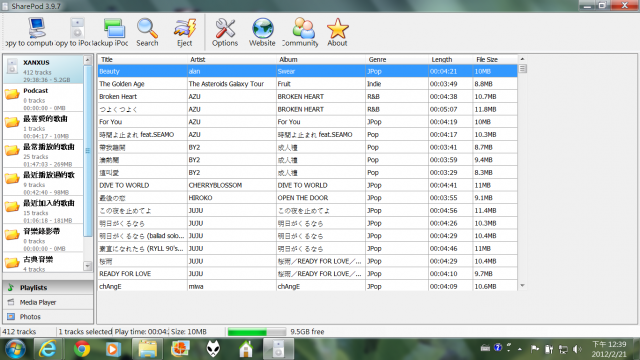Click the iPod storage usage bar
The image size is (640, 360).
coord(257,332)
